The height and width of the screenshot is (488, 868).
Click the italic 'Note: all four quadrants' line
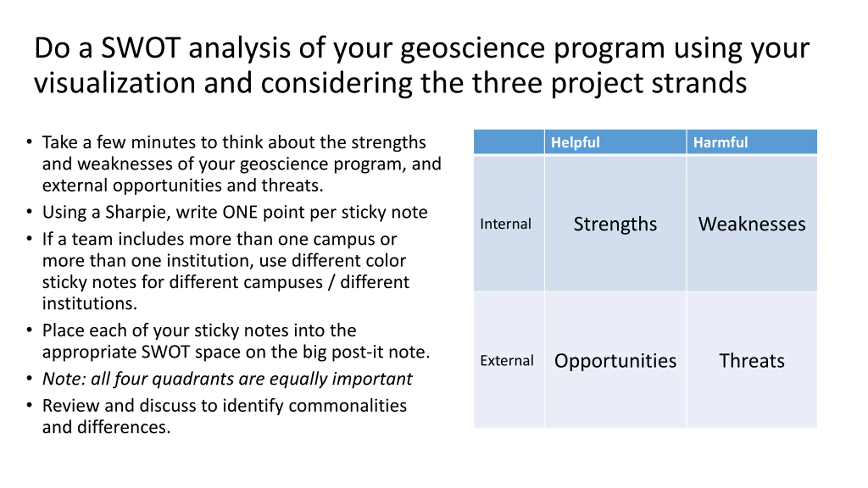(x=227, y=379)
